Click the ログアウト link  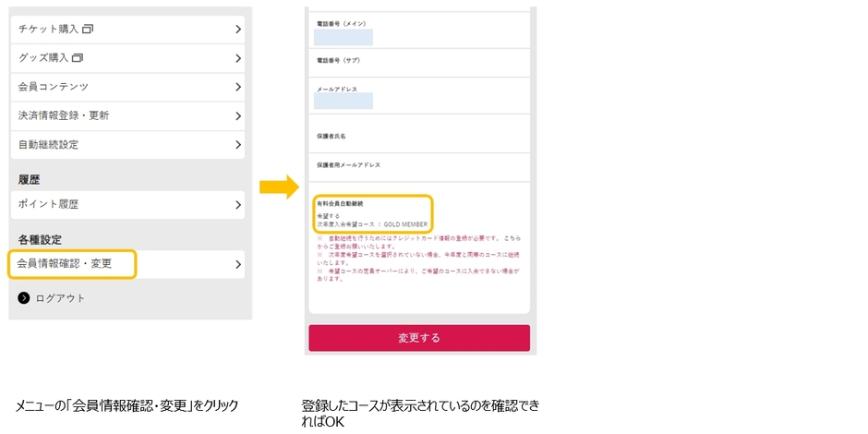(x=60, y=298)
